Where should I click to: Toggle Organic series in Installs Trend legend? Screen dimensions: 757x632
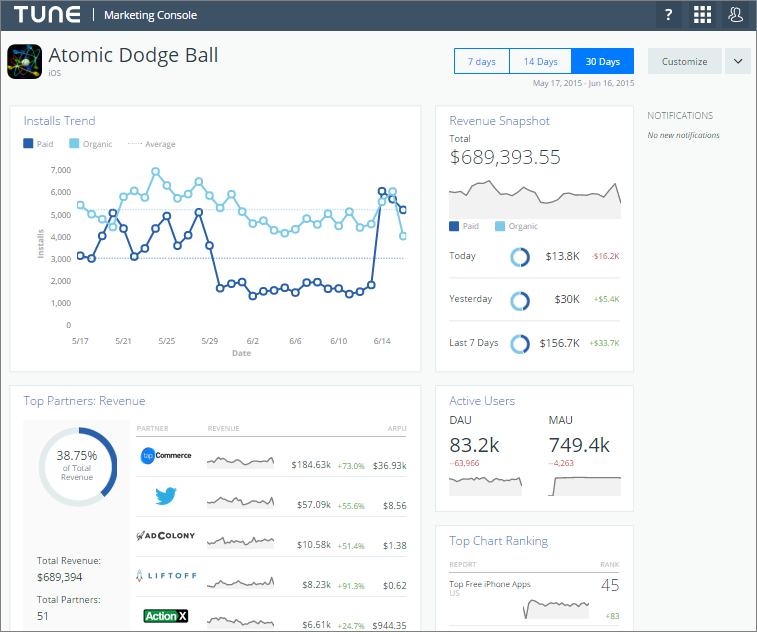(x=90, y=144)
